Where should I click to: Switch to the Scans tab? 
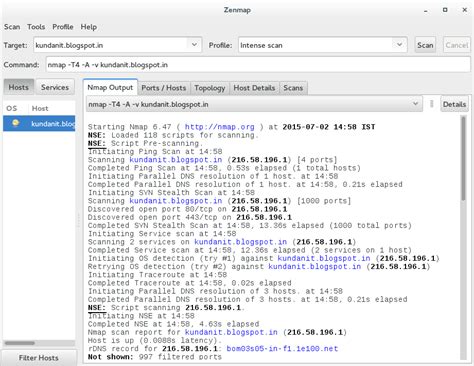point(293,88)
